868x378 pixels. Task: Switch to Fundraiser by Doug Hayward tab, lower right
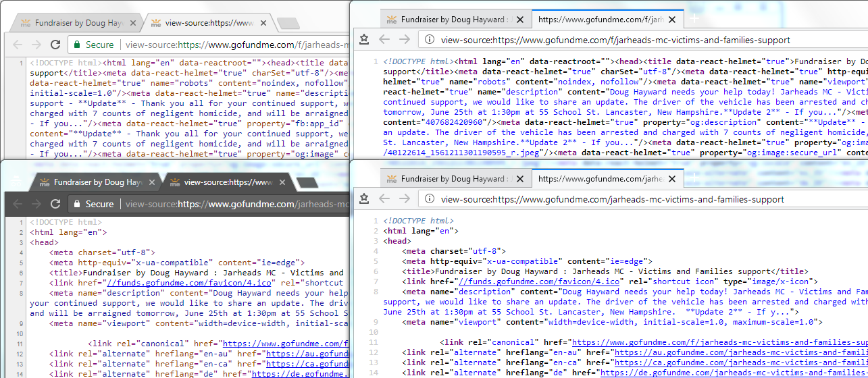[x=453, y=179]
